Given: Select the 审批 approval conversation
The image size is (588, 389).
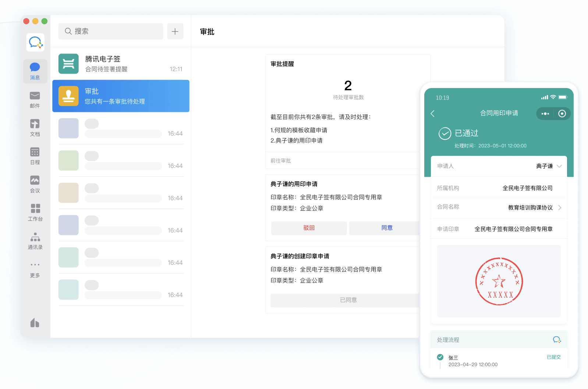Looking at the screenshot, I should (121, 96).
